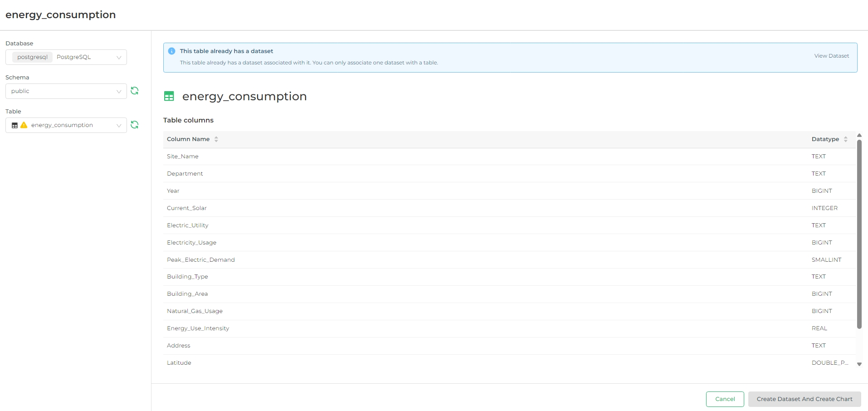Open the Schema dropdown showing public
Image resolution: width=868 pixels, height=411 pixels.
66,91
